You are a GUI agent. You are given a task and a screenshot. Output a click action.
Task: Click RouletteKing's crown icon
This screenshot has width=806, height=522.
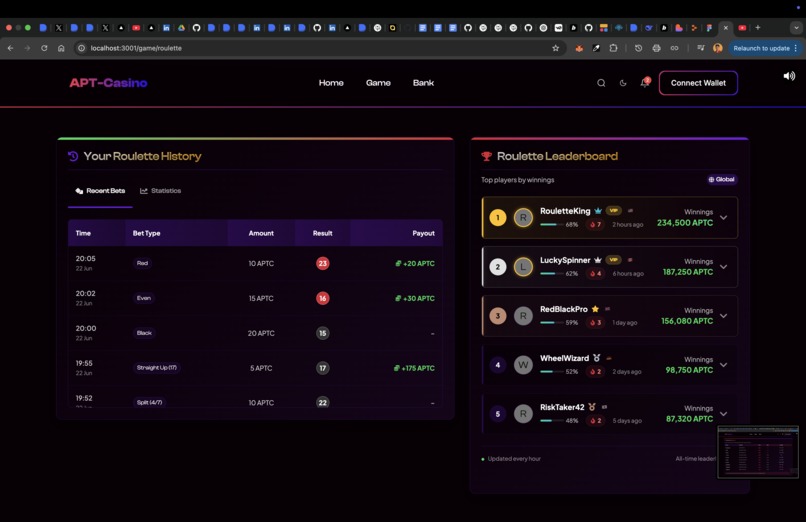point(598,211)
